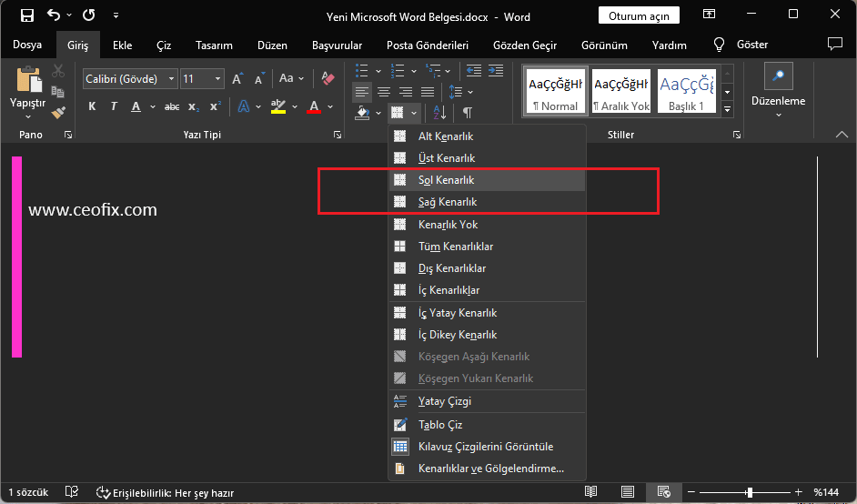The width and height of the screenshot is (857, 504).
Task: Click the Oturum açın button
Action: pyautogui.click(x=639, y=15)
